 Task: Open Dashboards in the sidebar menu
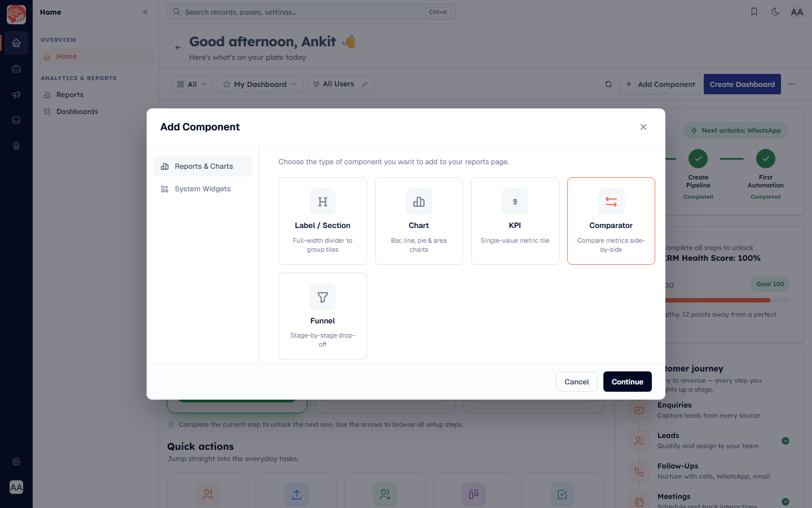pyautogui.click(x=96, y=112)
